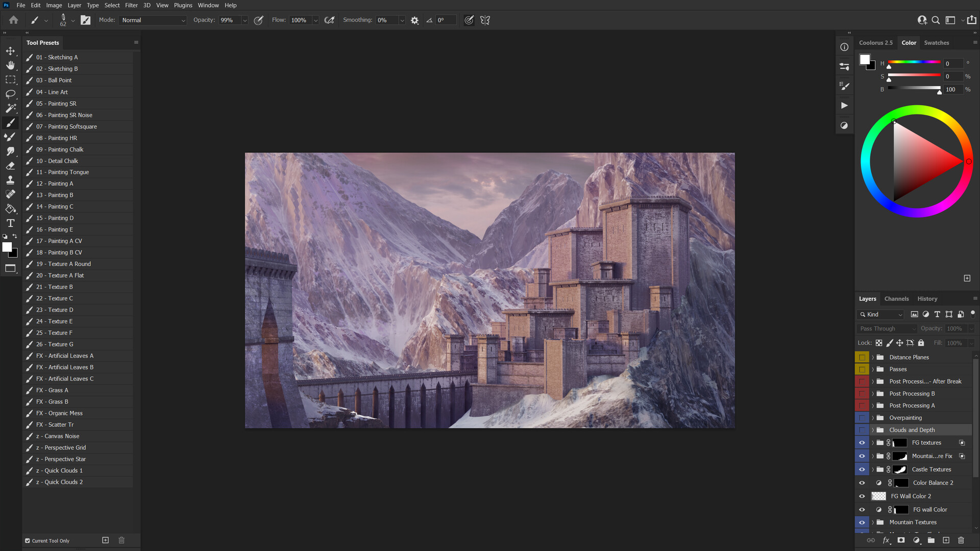Toggle visibility of Color Balance 2 layer

pyautogui.click(x=862, y=482)
